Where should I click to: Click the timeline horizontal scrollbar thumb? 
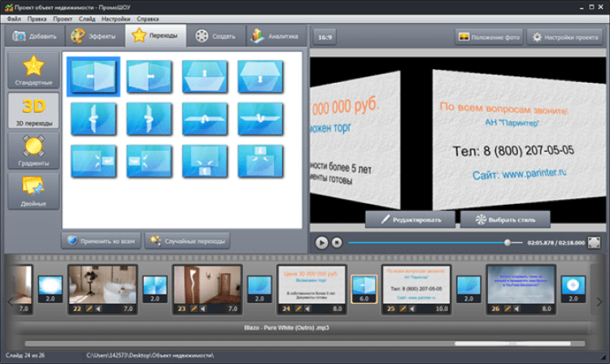tap(512, 344)
